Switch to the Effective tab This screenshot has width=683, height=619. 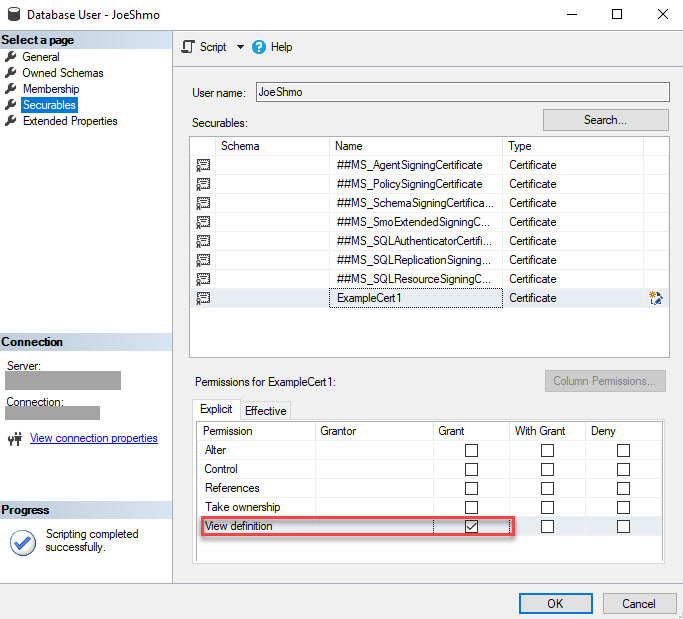click(x=265, y=411)
